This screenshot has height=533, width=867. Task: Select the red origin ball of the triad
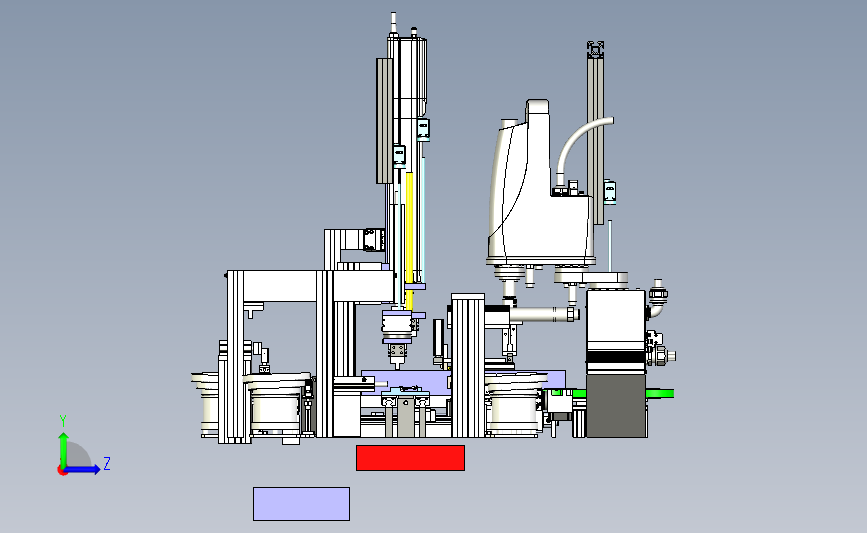[62, 471]
